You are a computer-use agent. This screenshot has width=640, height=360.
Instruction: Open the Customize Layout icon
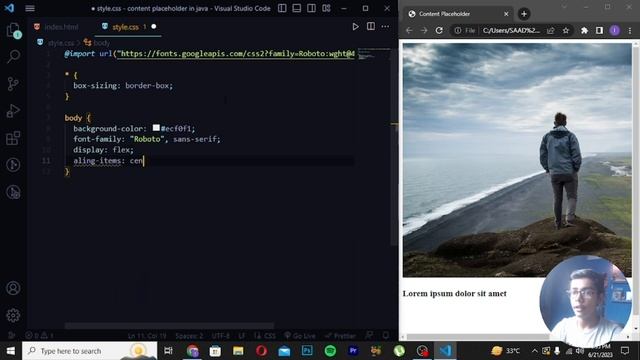326,8
